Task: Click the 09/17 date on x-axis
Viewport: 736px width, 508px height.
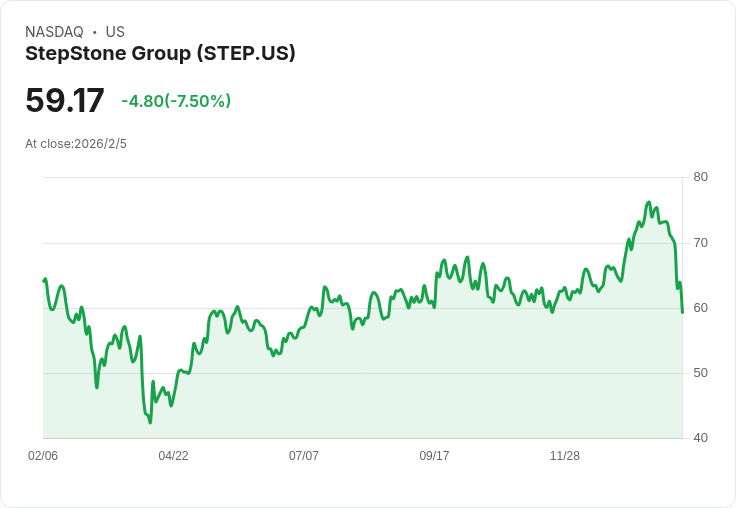Action: pyautogui.click(x=434, y=456)
